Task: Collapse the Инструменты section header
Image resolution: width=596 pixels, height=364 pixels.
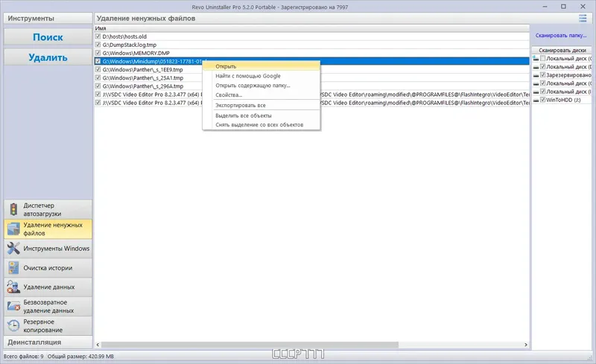Action: point(48,19)
